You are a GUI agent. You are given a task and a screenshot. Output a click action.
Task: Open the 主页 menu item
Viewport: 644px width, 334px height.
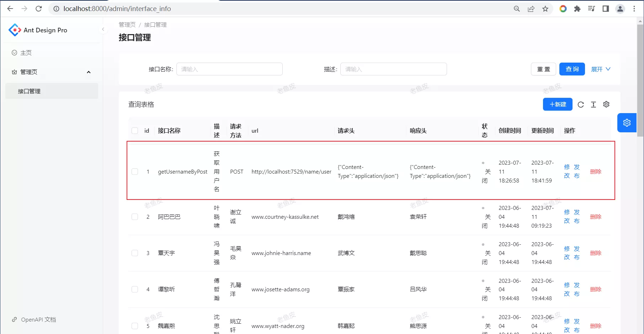[x=52, y=53]
